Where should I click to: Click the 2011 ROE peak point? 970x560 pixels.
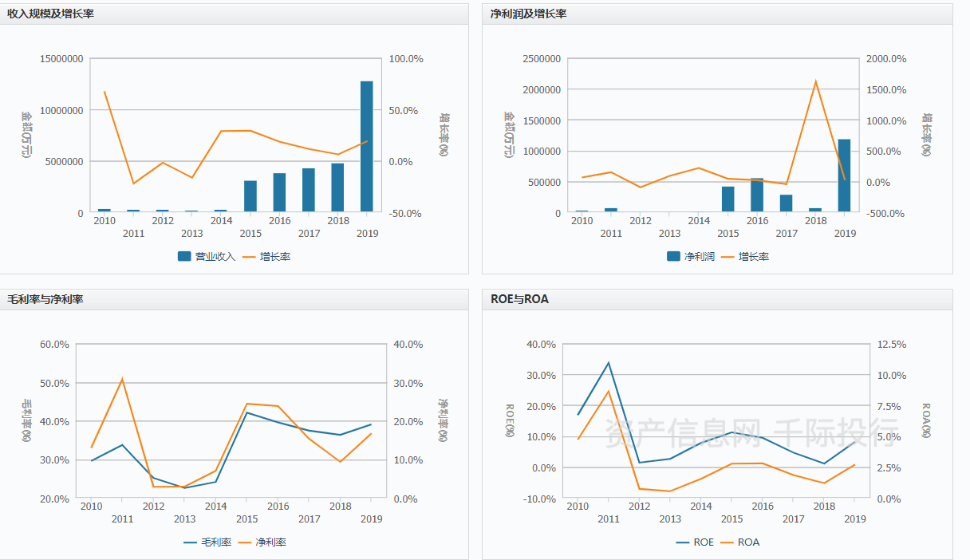(x=609, y=363)
